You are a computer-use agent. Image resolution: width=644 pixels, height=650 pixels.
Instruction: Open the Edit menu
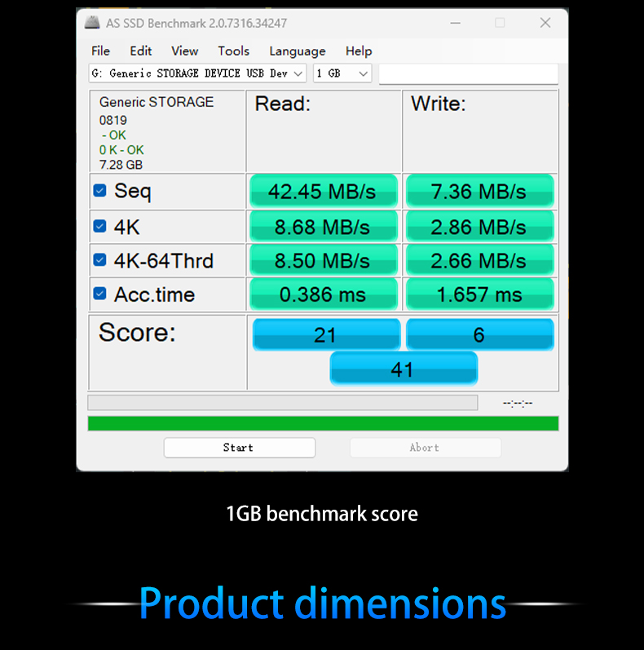click(x=140, y=51)
